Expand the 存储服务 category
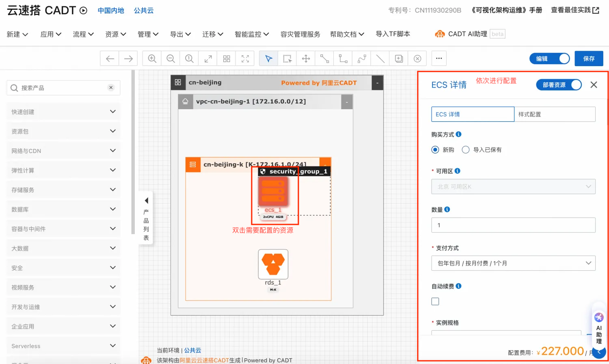 click(x=63, y=190)
